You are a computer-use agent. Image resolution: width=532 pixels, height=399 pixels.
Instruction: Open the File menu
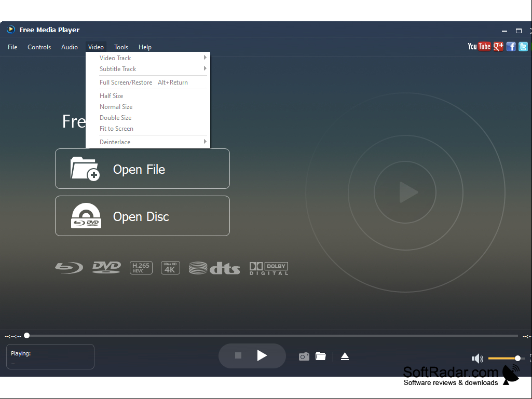pyautogui.click(x=12, y=47)
